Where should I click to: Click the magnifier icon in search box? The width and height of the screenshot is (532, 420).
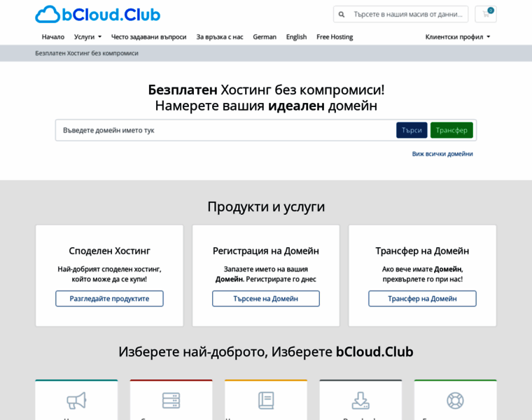(342, 15)
